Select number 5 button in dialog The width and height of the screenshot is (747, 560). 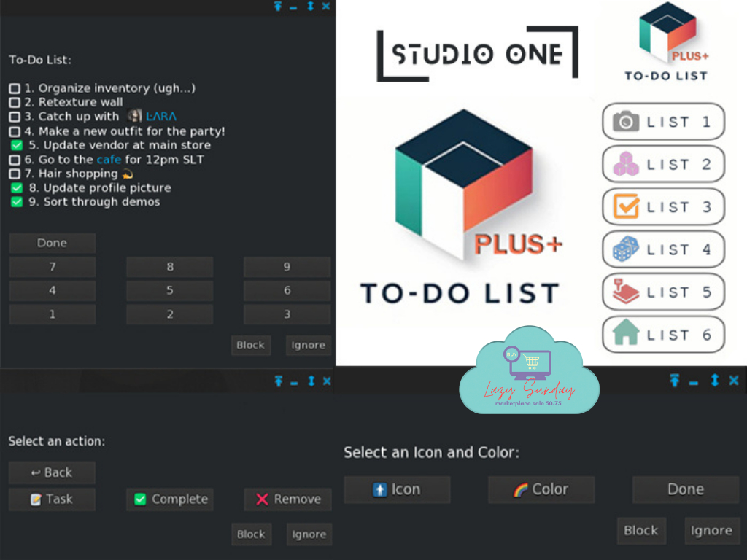click(x=169, y=290)
